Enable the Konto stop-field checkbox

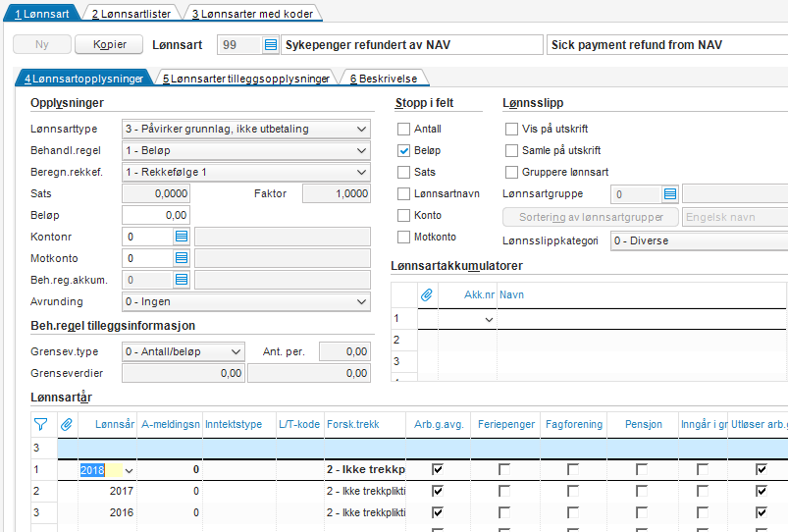coord(403,215)
